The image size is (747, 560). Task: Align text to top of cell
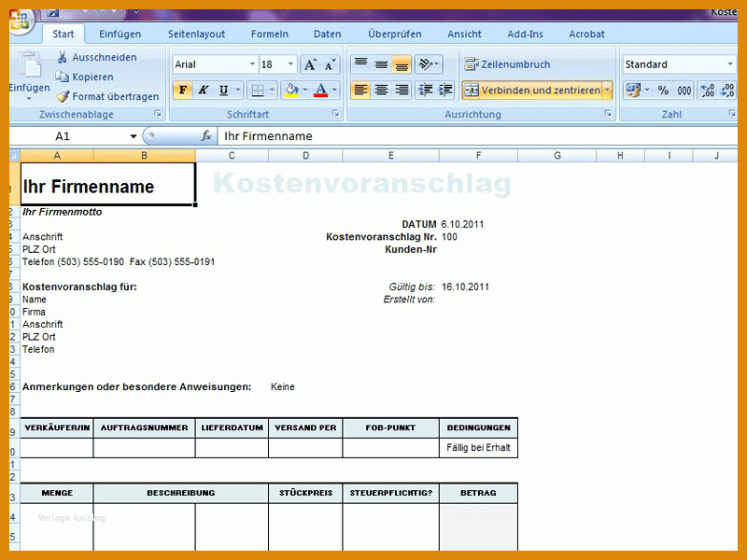point(361,63)
